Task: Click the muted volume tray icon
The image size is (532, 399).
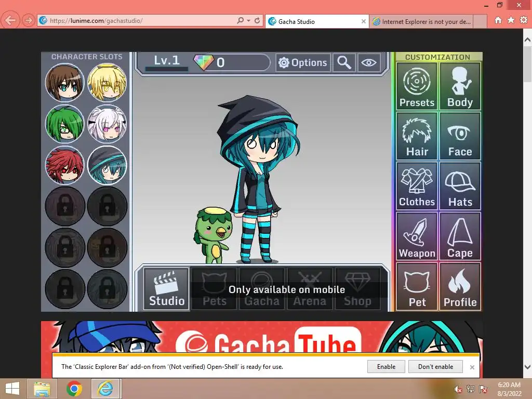Action: coord(458,389)
